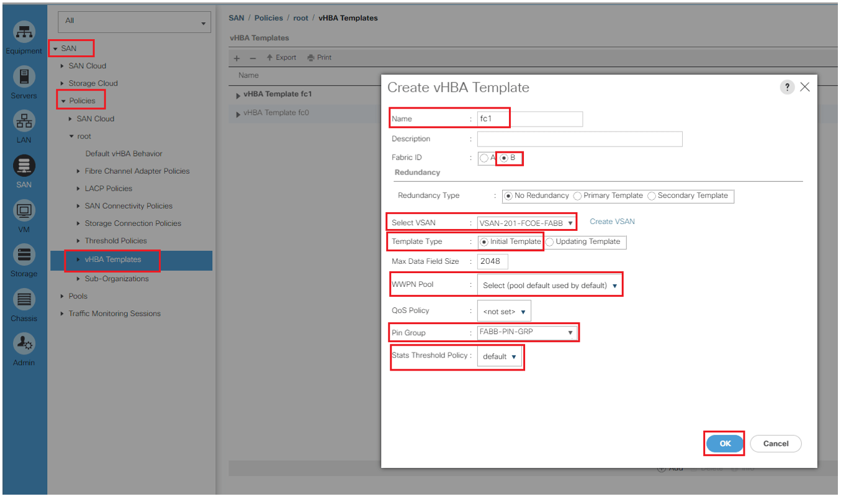This screenshot has width=841, height=504.
Task: Click the plus add icon in toolbar
Action: click(236, 58)
